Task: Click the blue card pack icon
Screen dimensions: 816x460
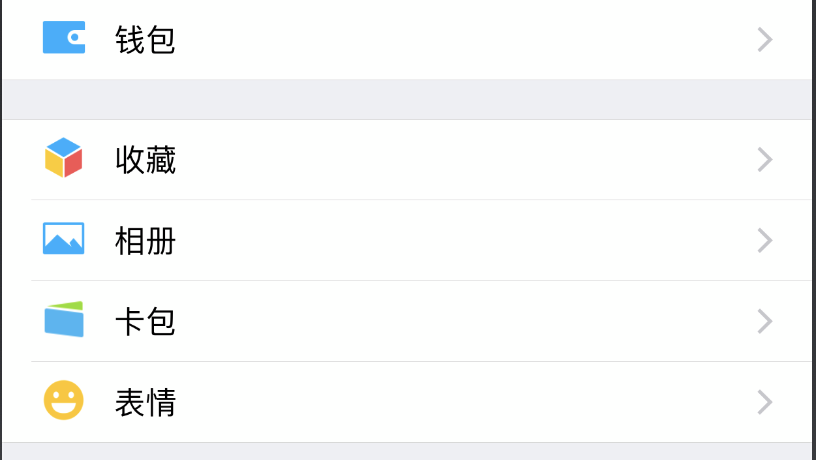Action: click(64, 320)
